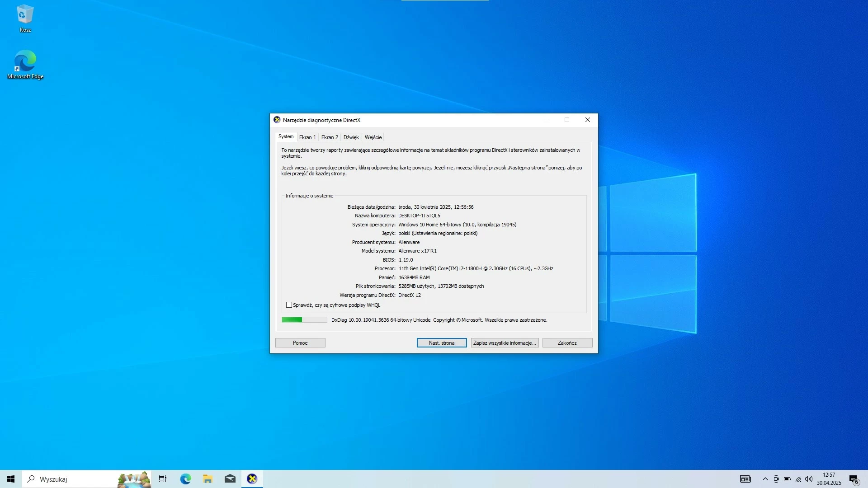
Task: Select the DxDiag taskbar button
Action: pyautogui.click(x=252, y=479)
